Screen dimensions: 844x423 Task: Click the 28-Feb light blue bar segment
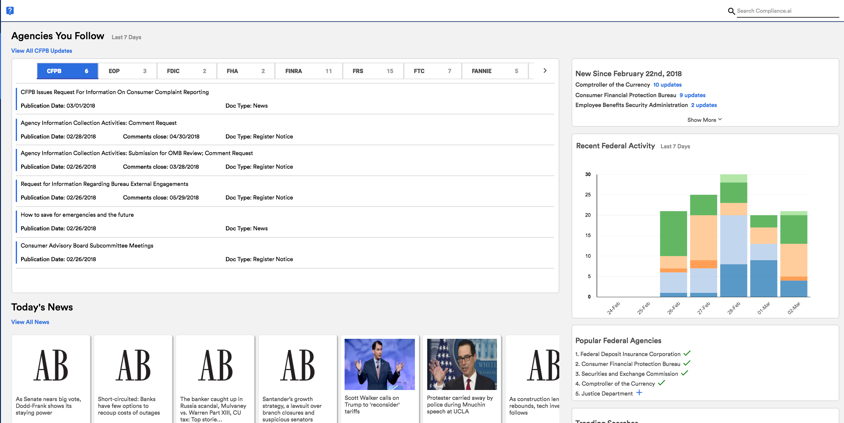pos(734,239)
